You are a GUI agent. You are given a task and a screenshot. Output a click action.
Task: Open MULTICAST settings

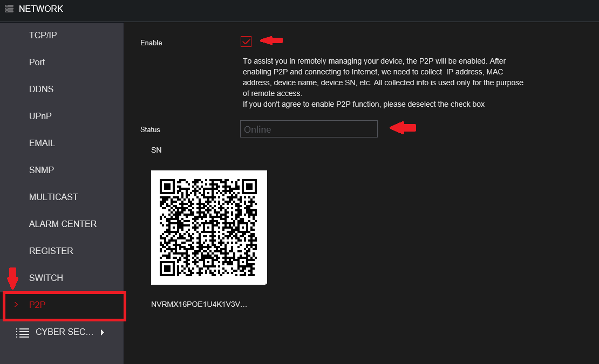pyautogui.click(x=53, y=197)
